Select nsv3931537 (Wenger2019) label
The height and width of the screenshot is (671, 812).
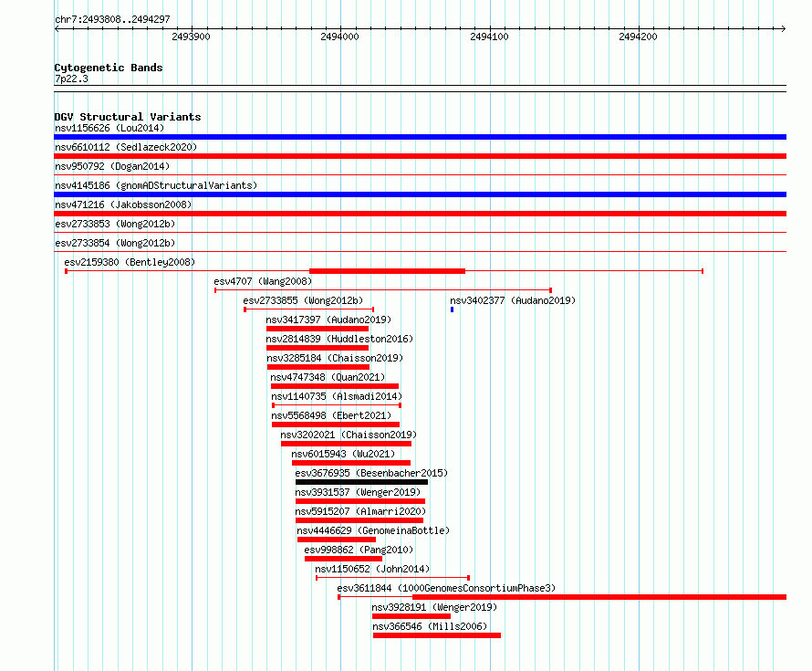coord(358,492)
